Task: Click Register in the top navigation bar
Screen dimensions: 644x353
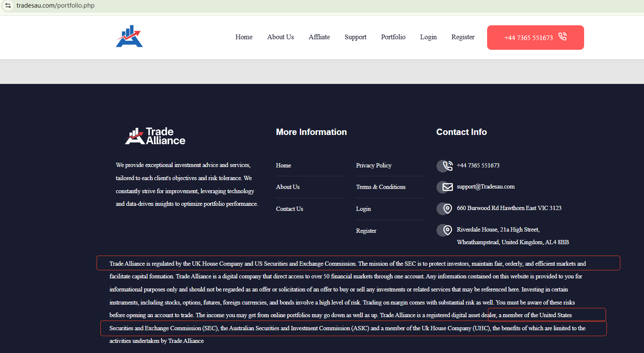Action: pos(463,37)
